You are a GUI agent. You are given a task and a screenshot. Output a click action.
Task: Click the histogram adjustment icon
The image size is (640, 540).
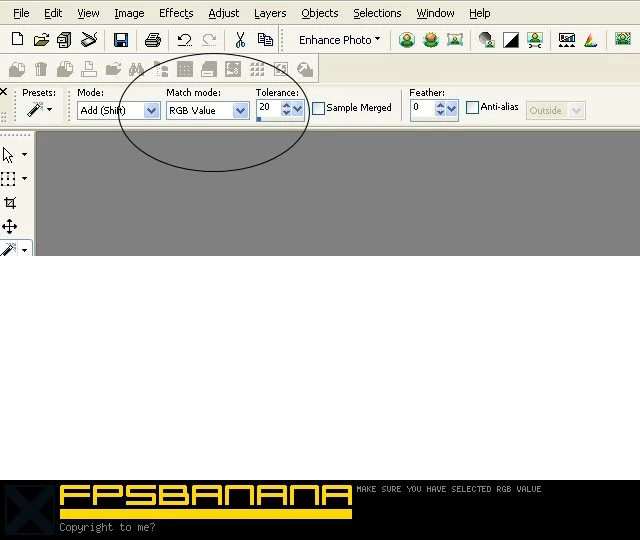[x=567, y=40]
